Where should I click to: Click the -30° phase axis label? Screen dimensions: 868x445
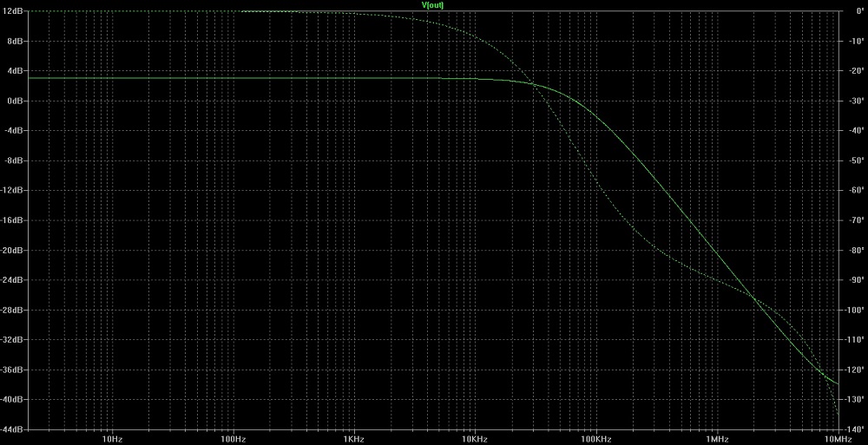[x=857, y=101]
